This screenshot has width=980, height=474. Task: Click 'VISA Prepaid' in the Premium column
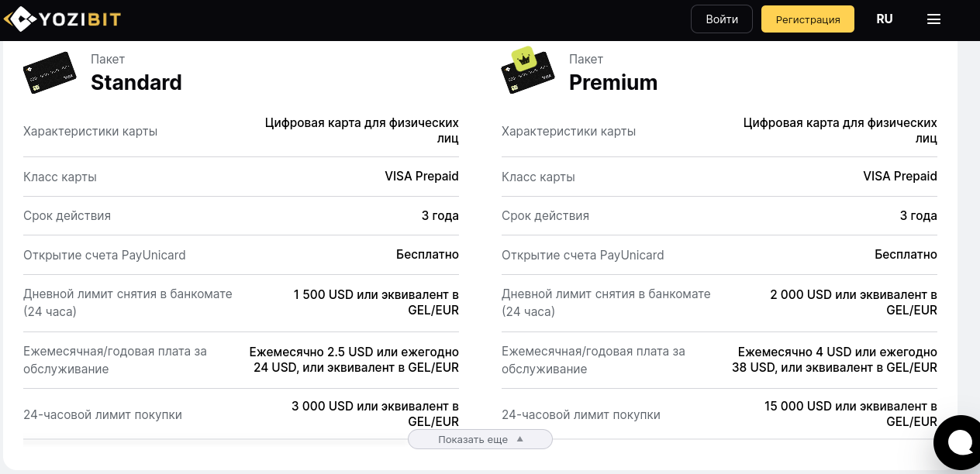900,176
